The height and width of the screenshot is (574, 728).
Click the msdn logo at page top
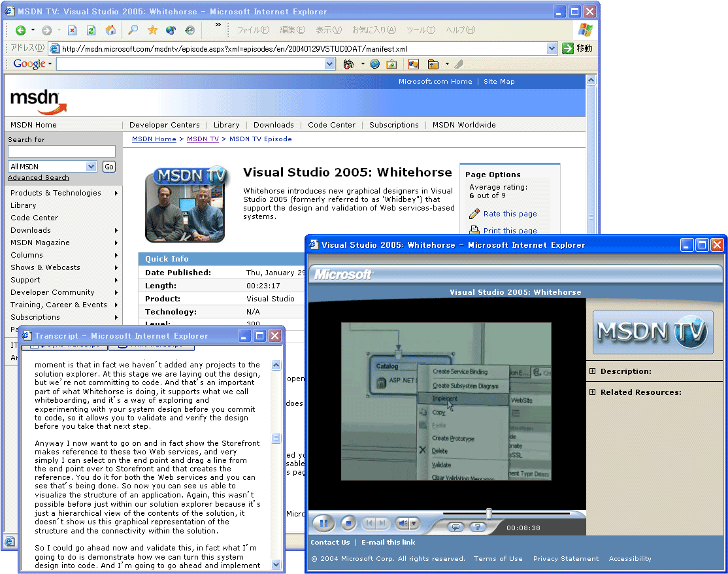pos(39,102)
